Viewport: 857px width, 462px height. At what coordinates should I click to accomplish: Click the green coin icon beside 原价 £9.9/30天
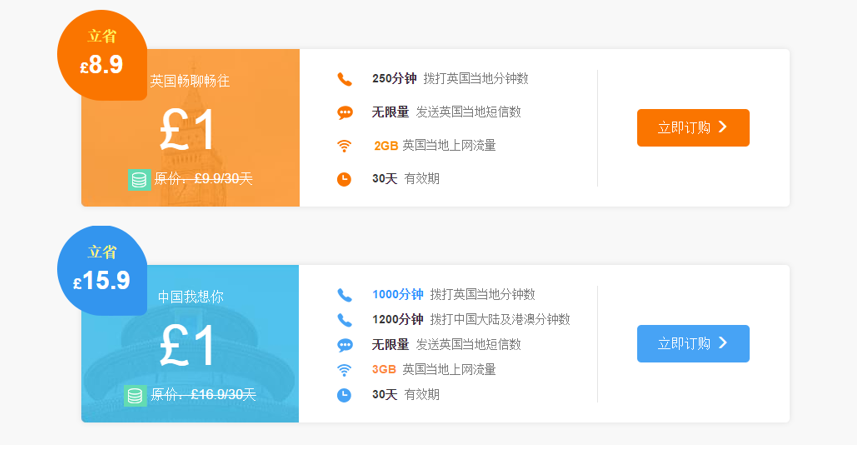point(139,179)
